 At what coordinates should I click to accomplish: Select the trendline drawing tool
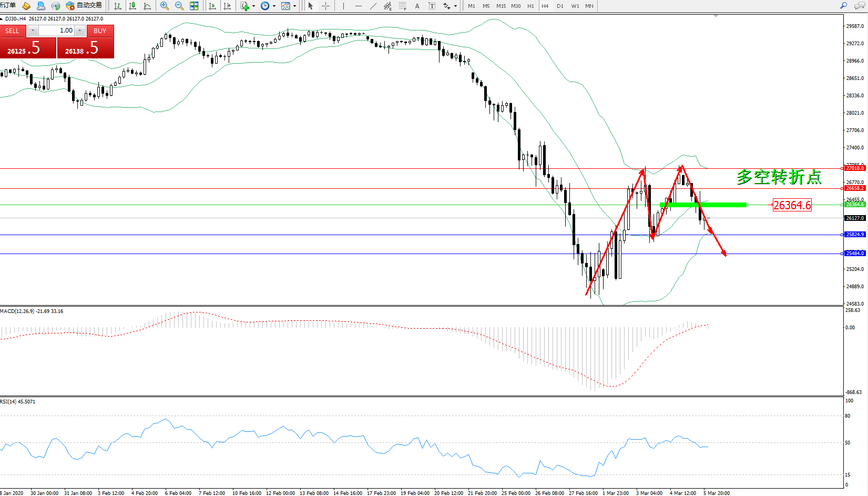[373, 6]
